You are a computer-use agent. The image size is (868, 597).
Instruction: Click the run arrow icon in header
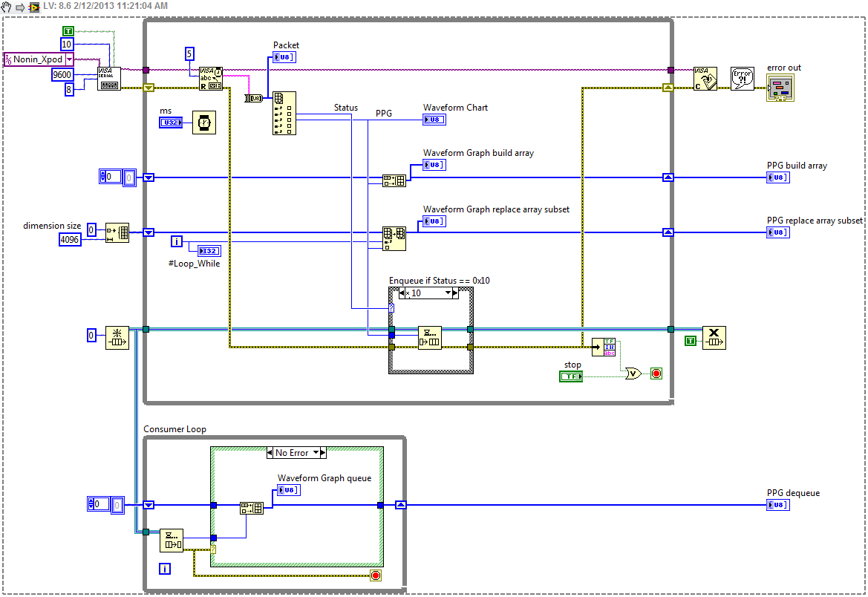(x=20, y=7)
